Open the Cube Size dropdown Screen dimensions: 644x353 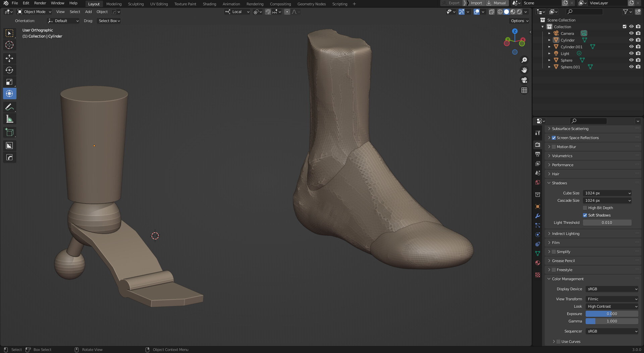tap(607, 193)
